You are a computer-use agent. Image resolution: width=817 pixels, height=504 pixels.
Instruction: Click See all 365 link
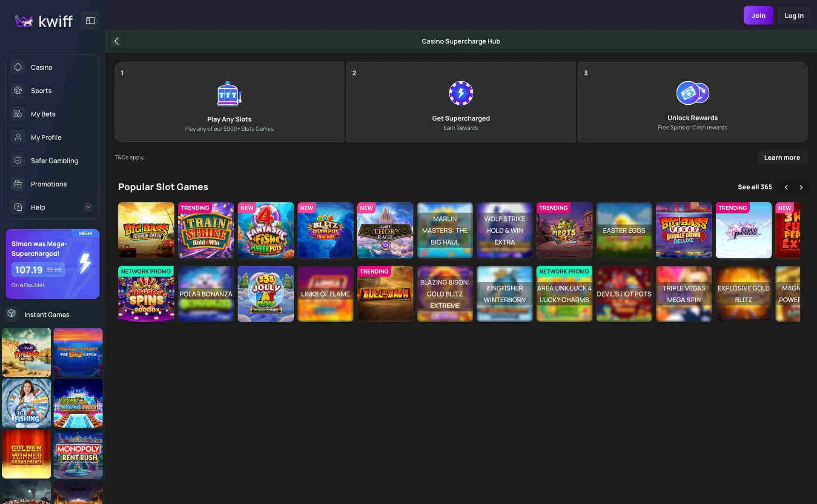754,187
